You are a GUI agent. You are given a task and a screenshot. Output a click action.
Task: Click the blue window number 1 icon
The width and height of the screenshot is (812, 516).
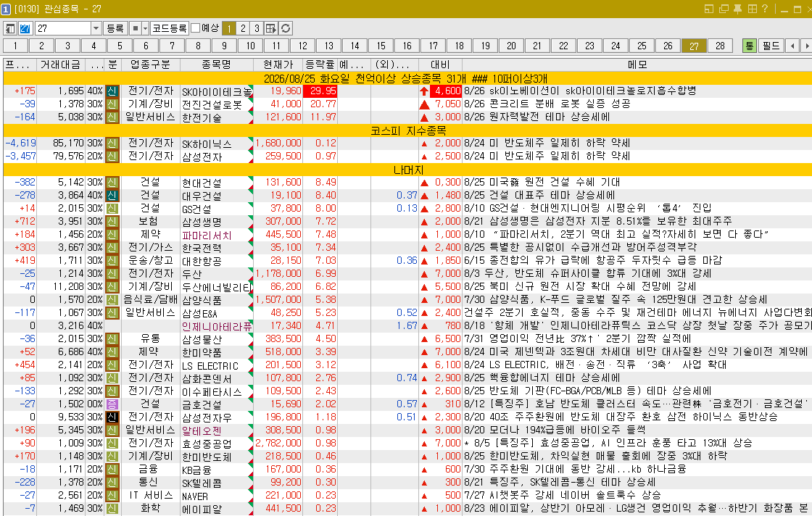coord(6,9)
